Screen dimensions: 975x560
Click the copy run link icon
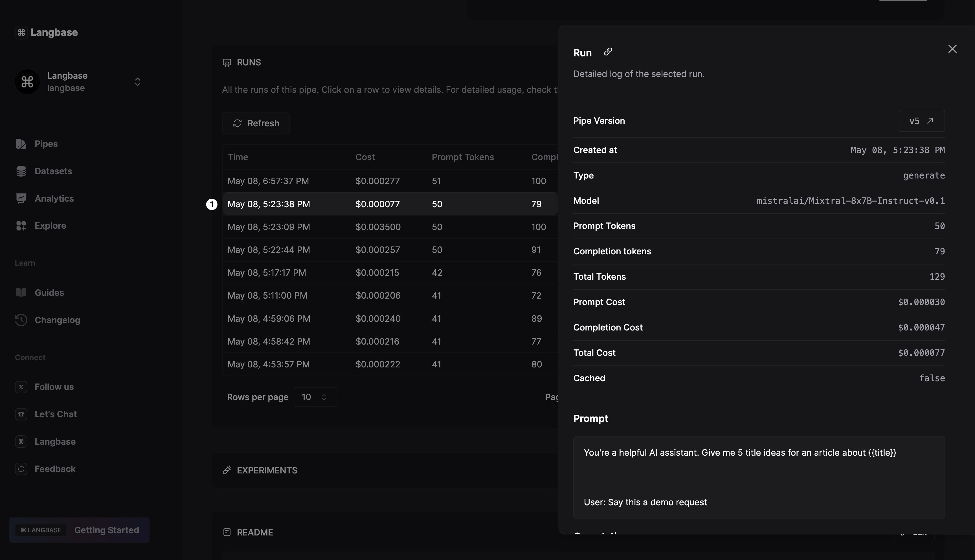[608, 52]
